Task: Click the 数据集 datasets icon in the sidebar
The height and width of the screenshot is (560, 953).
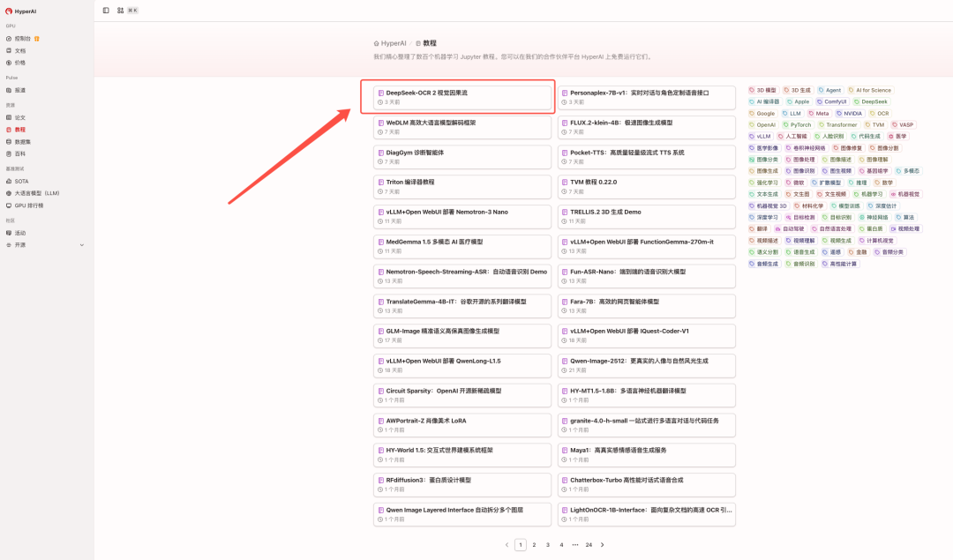Action: 9,141
